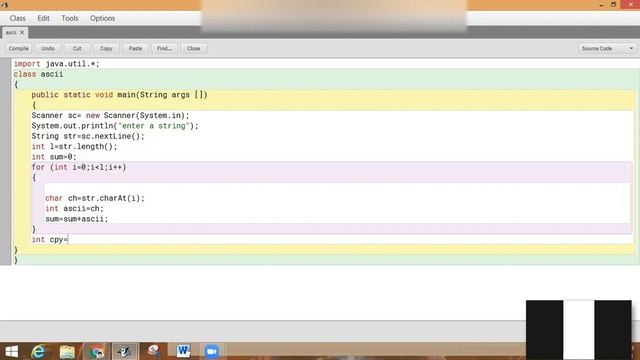The width and height of the screenshot is (640, 360).
Task: Click the 'char ch=str.charAt(i);' line
Action: point(95,198)
